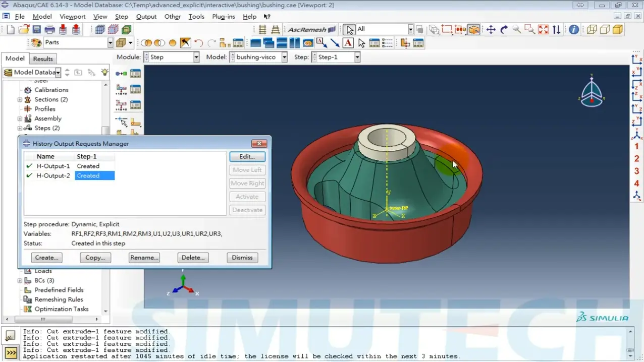Image resolution: width=644 pixels, height=362 pixels.
Task: Select the wireframe render style icon
Action: pyautogui.click(x=592, y=29)
